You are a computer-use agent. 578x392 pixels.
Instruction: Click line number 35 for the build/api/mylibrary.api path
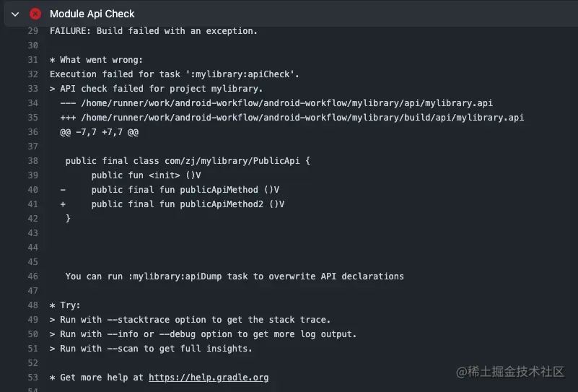32,117
